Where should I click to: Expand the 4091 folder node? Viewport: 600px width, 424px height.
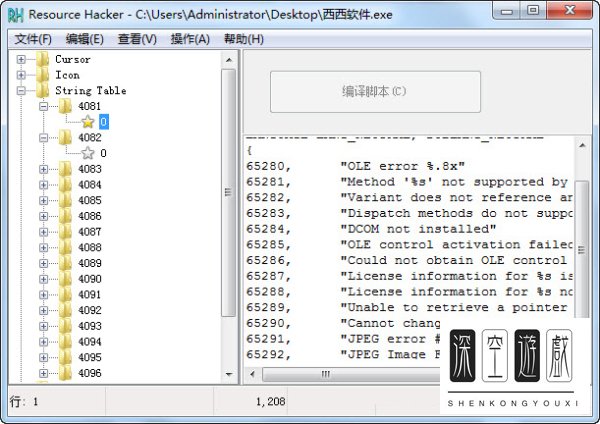[44, 295]
